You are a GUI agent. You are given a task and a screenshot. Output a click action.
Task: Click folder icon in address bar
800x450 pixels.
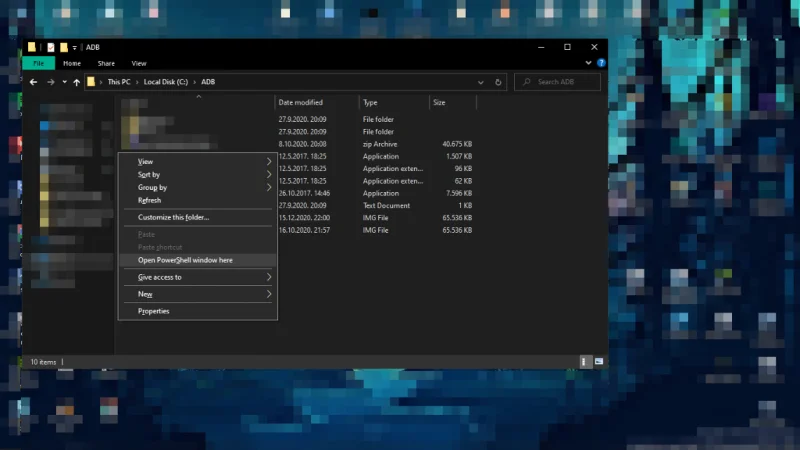(x=91, y=82)
